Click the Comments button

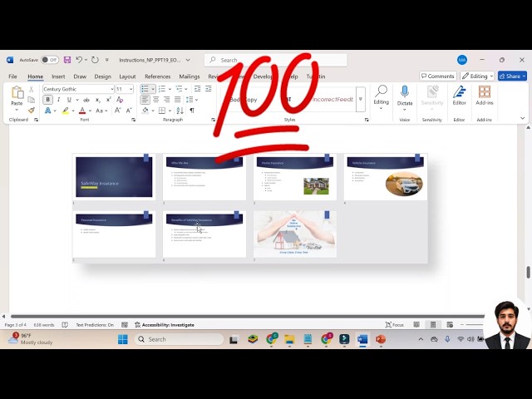tap(438, 76)
